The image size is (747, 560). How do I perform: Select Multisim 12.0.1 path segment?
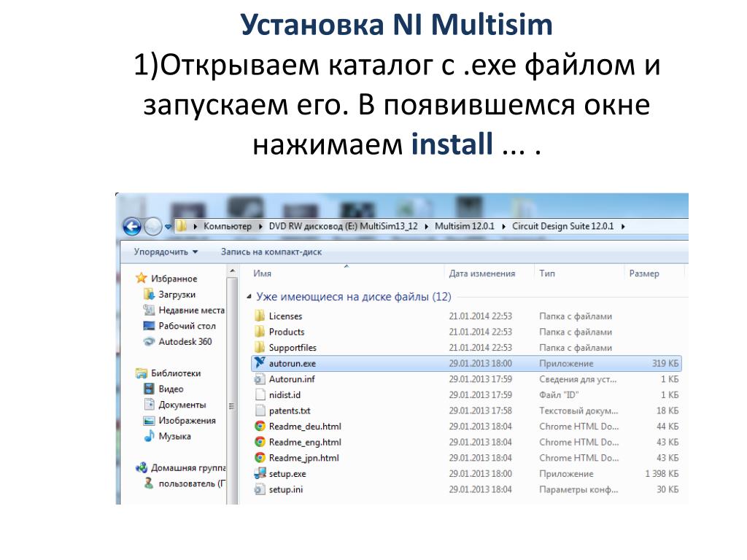click(465, 226)
